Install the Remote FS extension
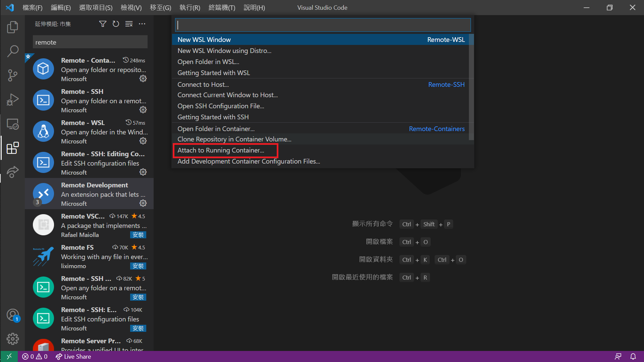Viewport: 644px width, 362px height. coord(138,266)
